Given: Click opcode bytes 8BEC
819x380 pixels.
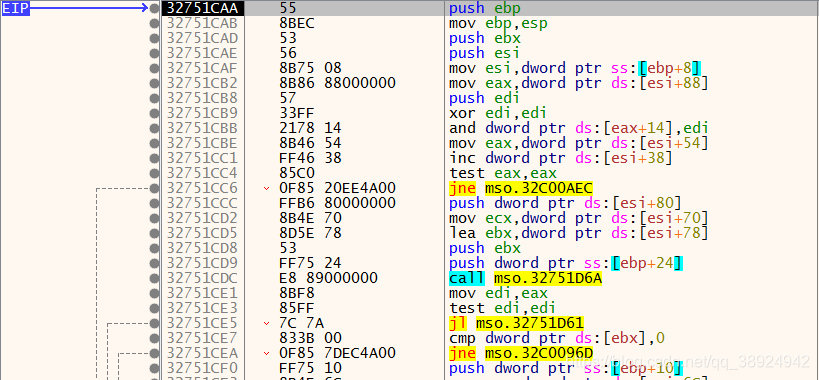Looking at the screenshot, I should [297, 23].
